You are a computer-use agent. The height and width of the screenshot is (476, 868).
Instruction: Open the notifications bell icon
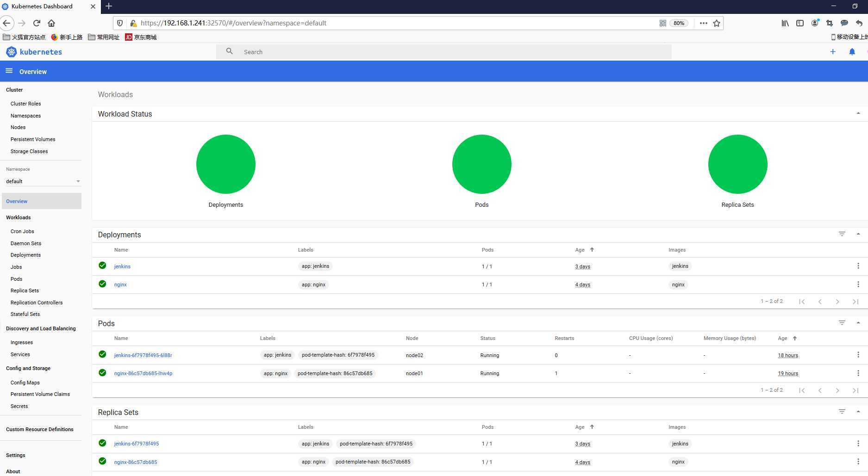click(x=852, y=52)
